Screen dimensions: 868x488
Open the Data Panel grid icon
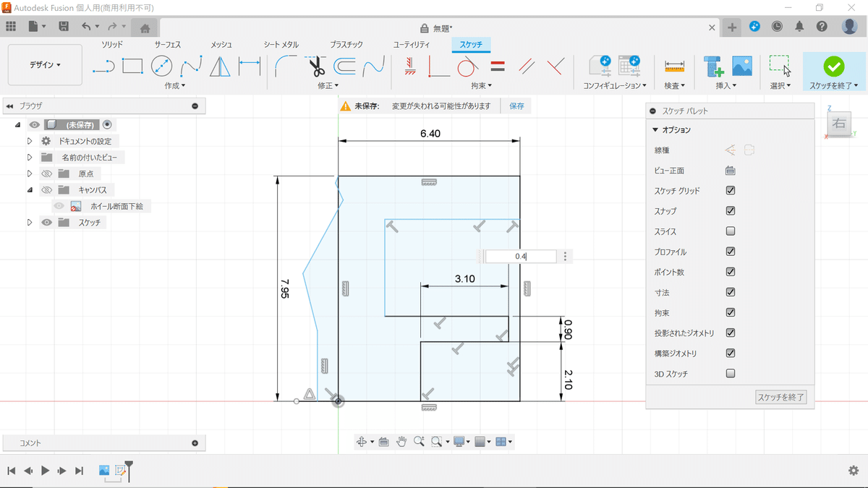pyautogui.click(x=11, y=27)
